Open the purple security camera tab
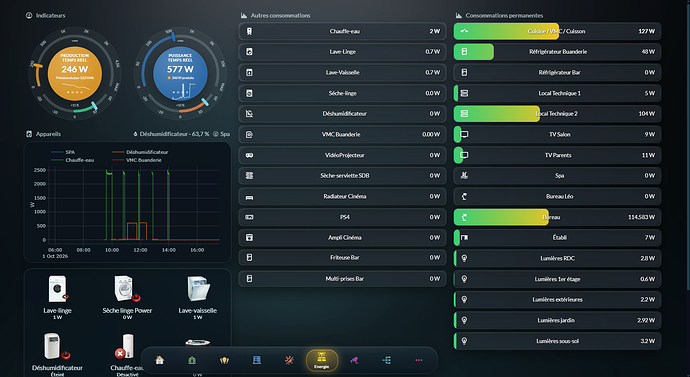The height and width of the screenshot is (377, 690). click(x=354, y=360)
